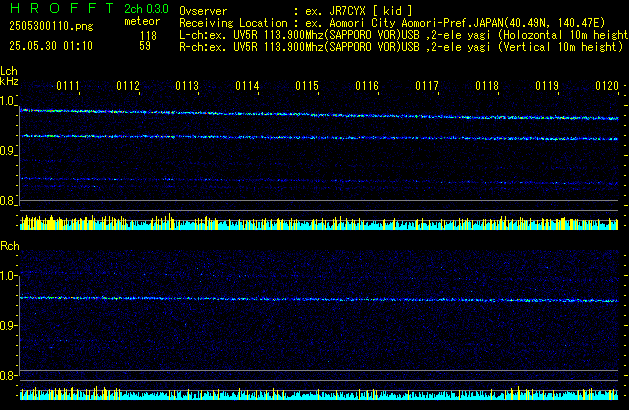Click the Lch axis '0.9' frequency label

(7, 151)
